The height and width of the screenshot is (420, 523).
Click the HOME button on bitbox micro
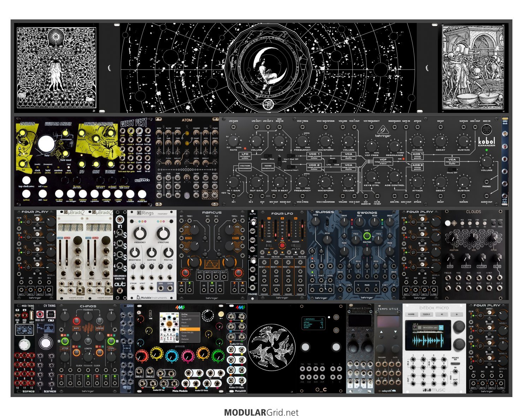411,314
